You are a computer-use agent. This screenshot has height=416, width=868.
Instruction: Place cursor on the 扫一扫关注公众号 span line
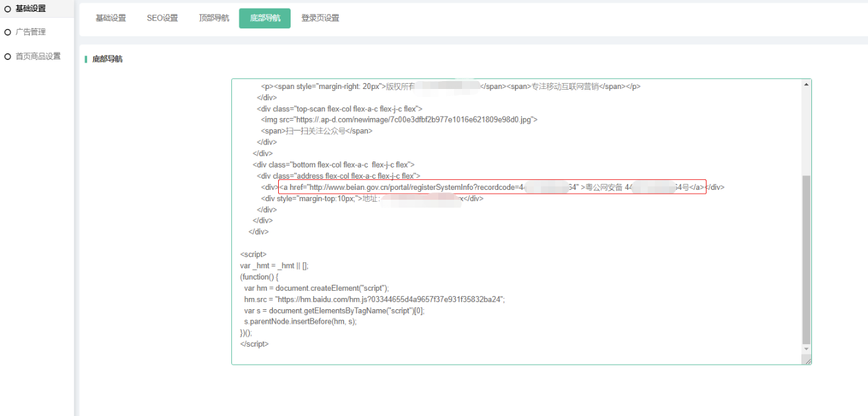(x=317, y=131)
